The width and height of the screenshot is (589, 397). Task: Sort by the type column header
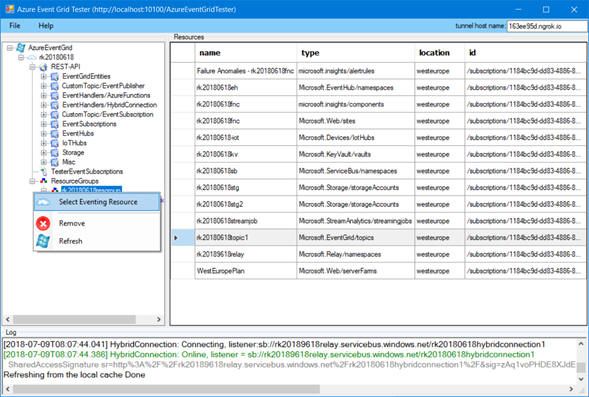[x=355, y=53]
